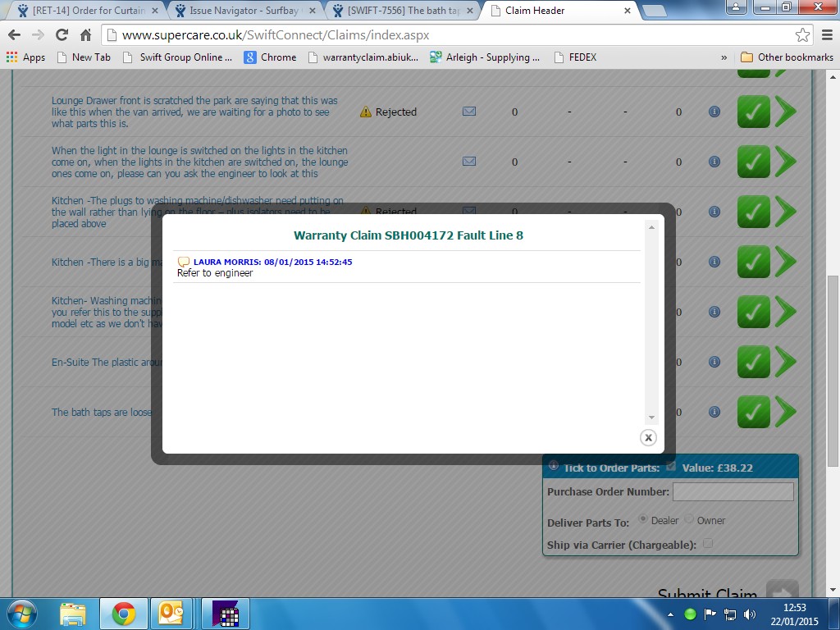Bookmark this page with star icon
Screen dimensions: 840x630
click(802, 35)
